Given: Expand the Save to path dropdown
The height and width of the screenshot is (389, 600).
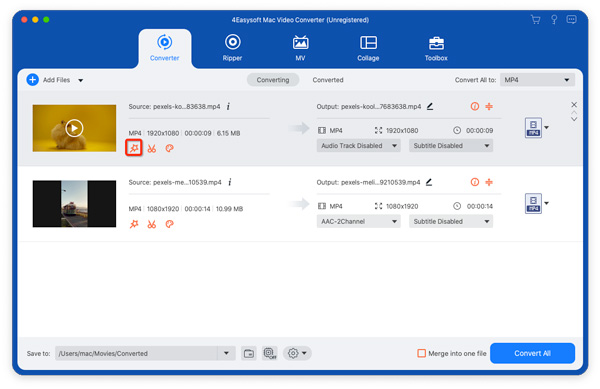Looking at the screenshot, I should click(x=226, y=353).
